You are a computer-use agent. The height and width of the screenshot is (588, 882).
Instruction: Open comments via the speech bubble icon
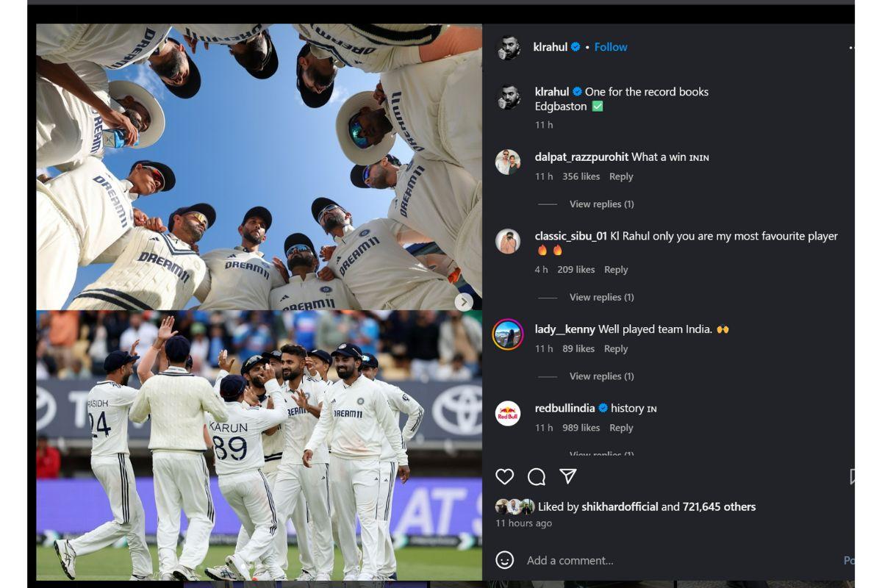pyautogui.click(x=536, y=477)
